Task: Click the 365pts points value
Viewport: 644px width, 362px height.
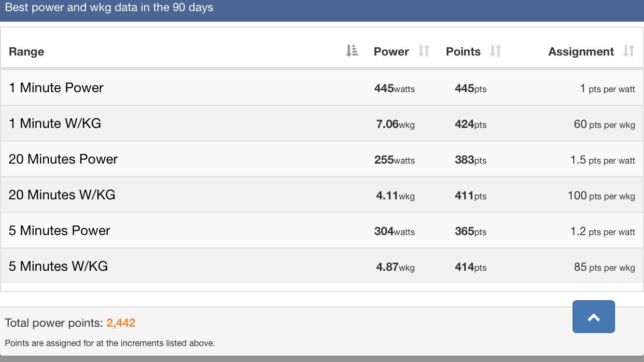Action: [471, 231]
